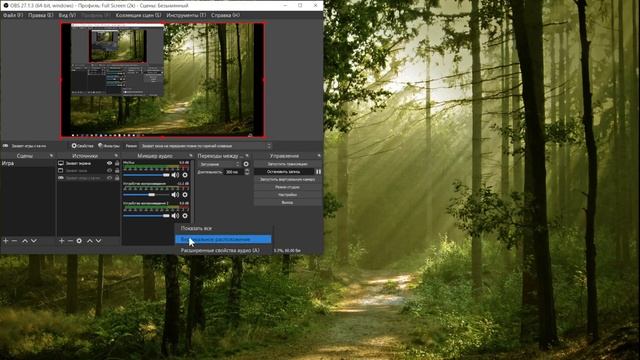Viewport: 640px width, 360px height.
Task: Open the Справка menu
Action: pos(225,15)
